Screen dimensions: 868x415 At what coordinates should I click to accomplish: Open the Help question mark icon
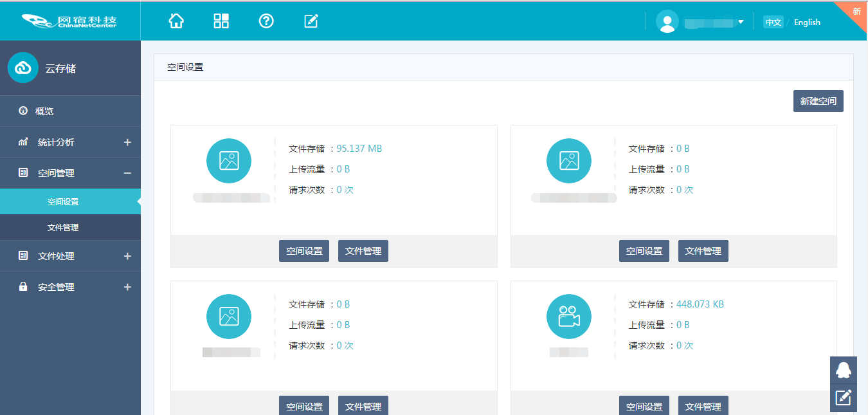[266, 21]
